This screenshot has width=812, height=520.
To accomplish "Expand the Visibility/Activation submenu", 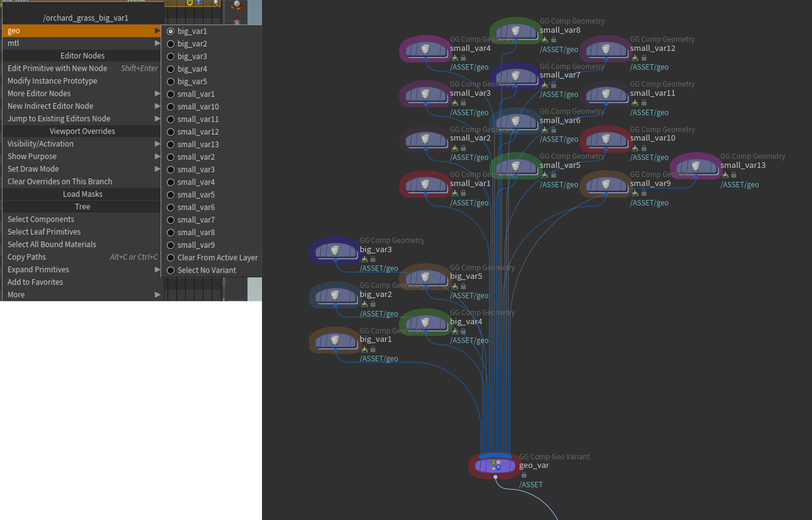I will point(82,144).
